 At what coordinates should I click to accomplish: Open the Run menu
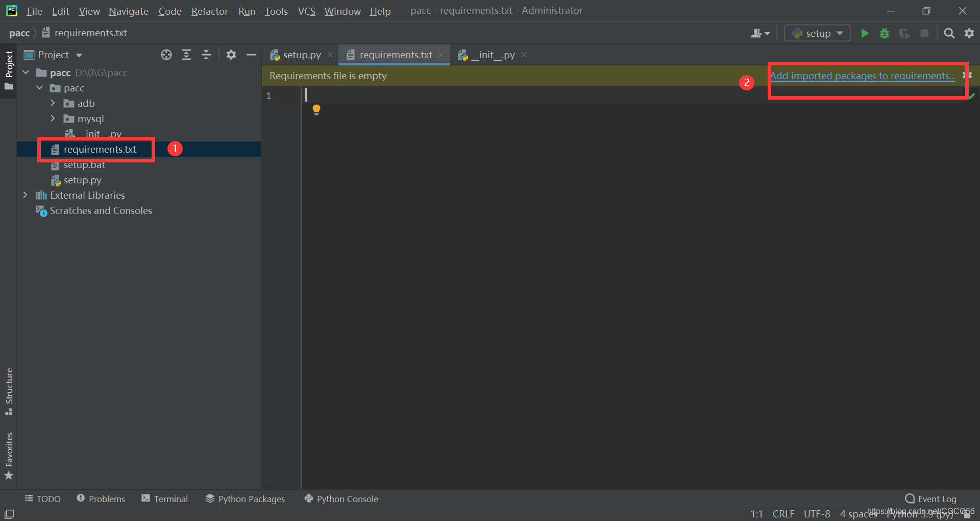[x=247, y=11]
